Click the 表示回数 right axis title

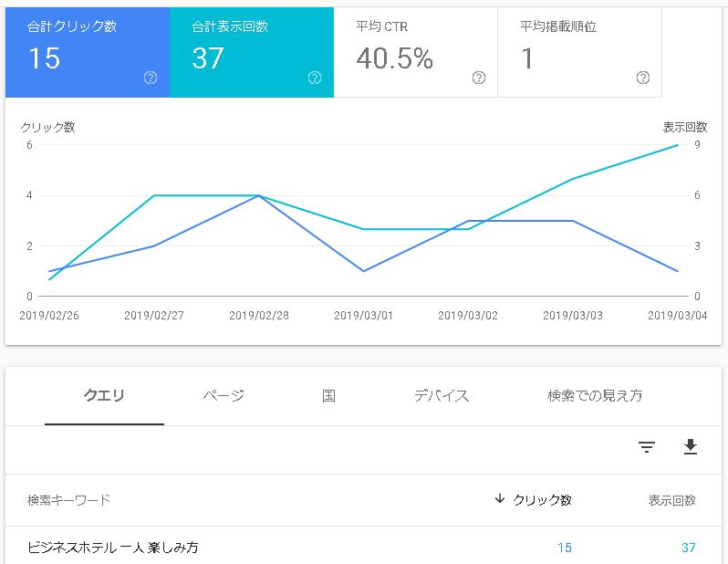(x=685, y=127)
